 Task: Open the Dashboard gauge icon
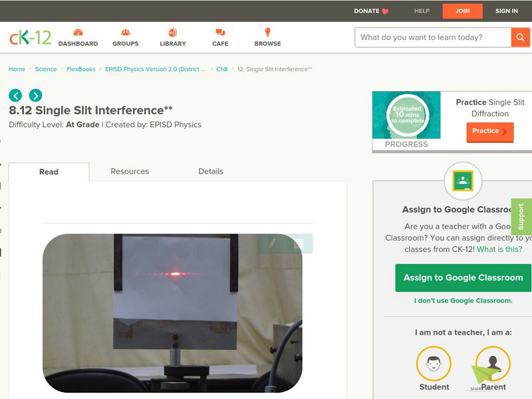coord(78,33)
